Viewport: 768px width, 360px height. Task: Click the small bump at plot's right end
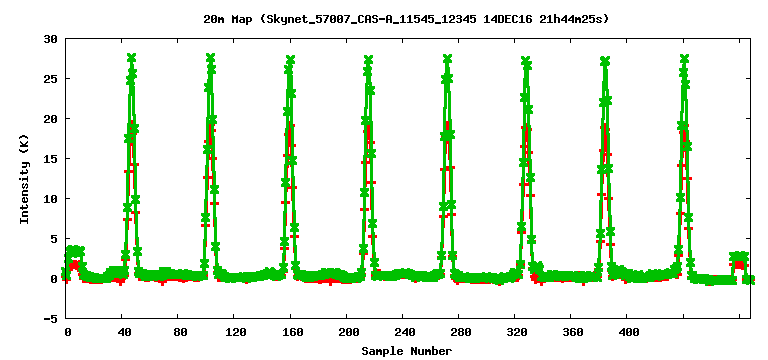pos(739,257)
